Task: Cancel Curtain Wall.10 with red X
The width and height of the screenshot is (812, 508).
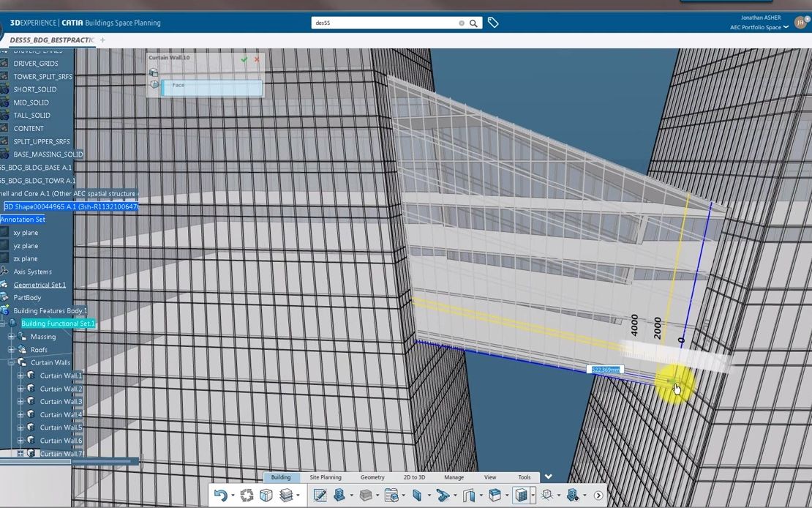Action: (257, 59)
